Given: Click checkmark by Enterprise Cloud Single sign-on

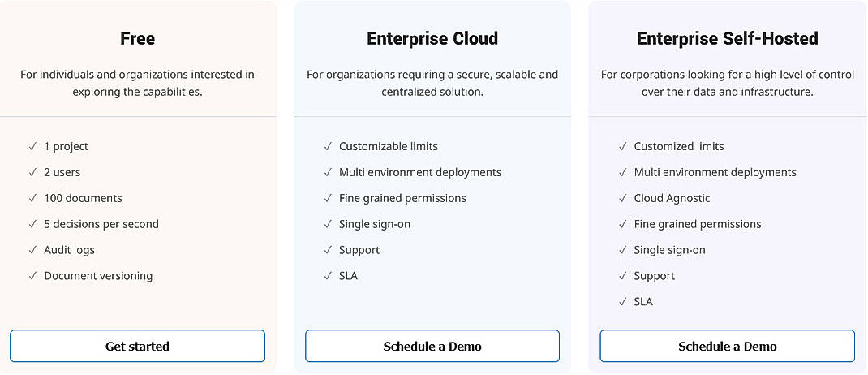Looking at the screenshot, I should point(328,224).
